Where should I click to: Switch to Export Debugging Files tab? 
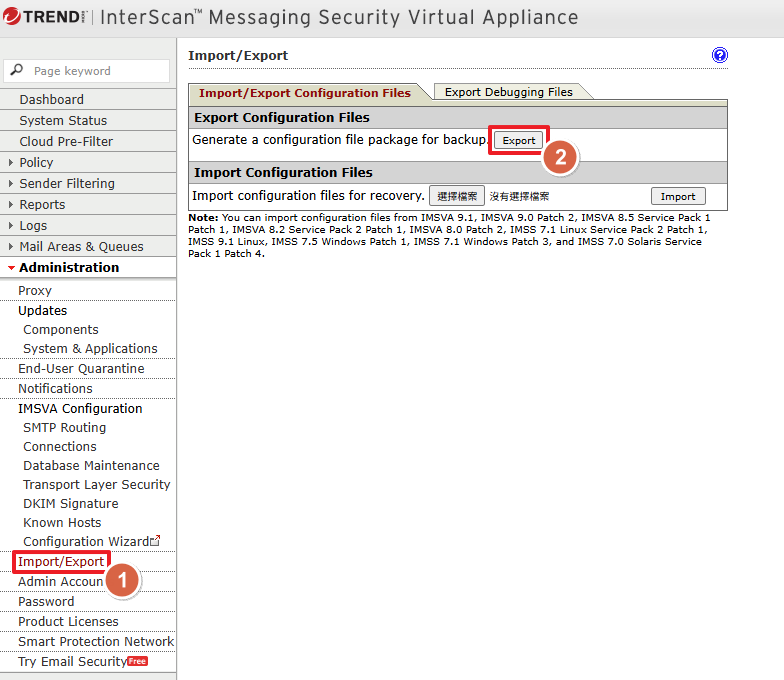tap(509, 92)
